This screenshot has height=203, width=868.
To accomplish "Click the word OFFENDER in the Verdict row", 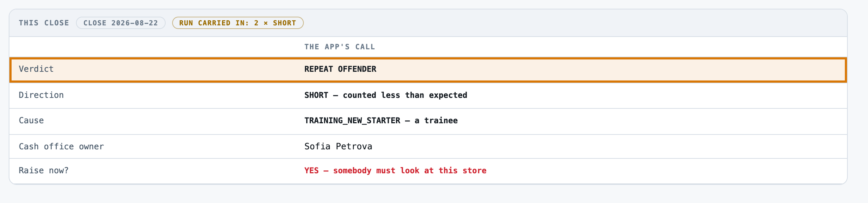I will tap(357, 69).
